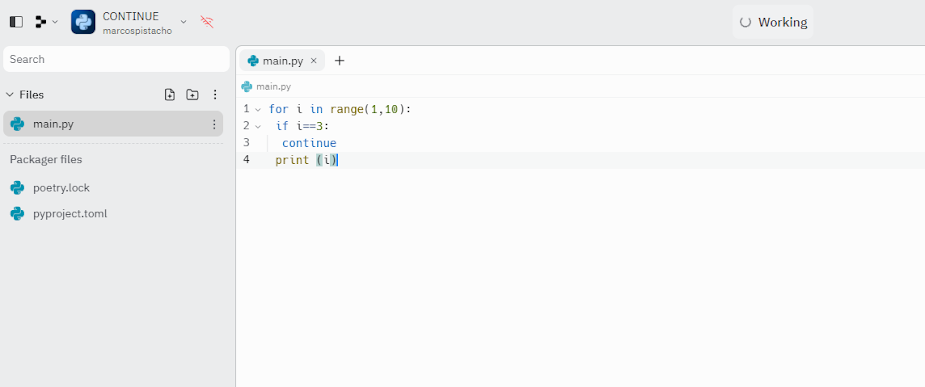Click the new folder icon
925x387 pixels.
click(x=192, y=94)
